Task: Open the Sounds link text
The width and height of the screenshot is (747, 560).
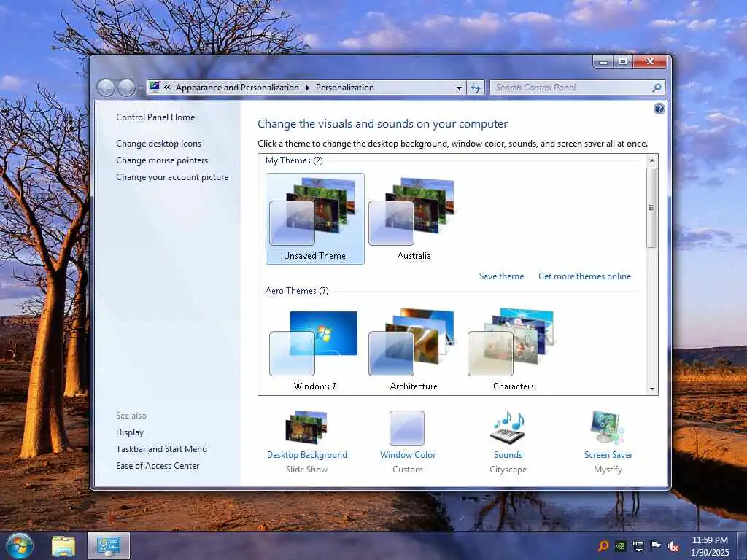Action: coord(508,455)
